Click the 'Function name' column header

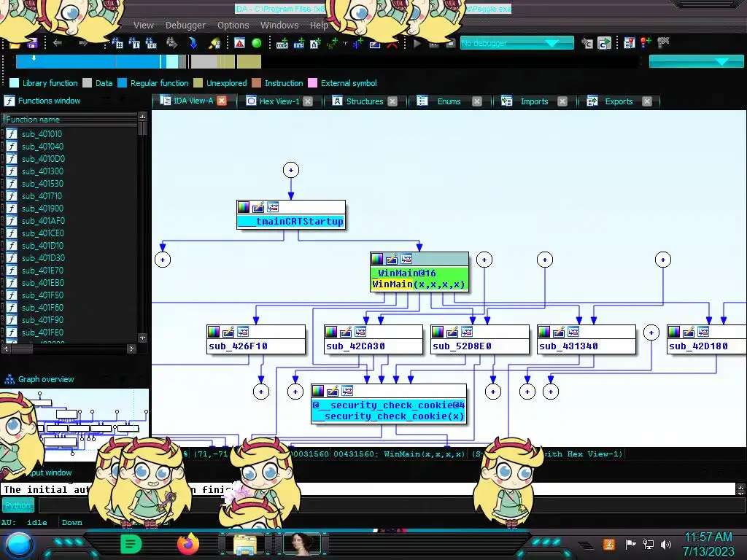[x=70, y=120]
